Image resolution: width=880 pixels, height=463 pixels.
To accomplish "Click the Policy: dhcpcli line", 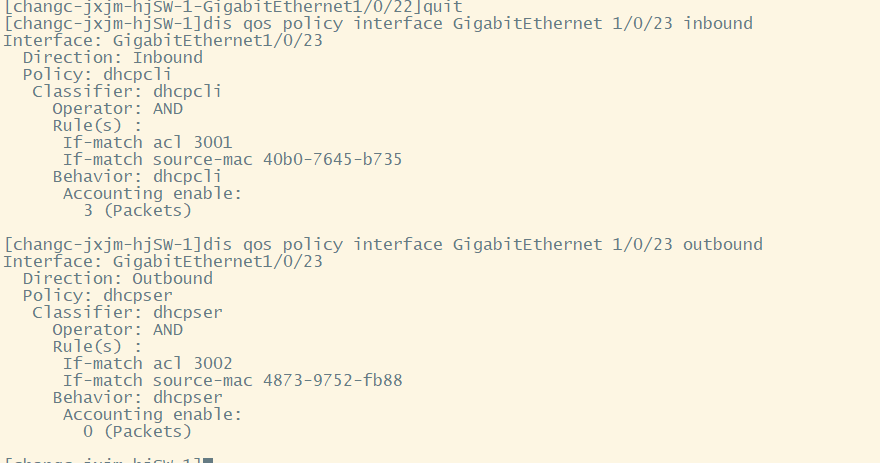I will click(97, 74).
